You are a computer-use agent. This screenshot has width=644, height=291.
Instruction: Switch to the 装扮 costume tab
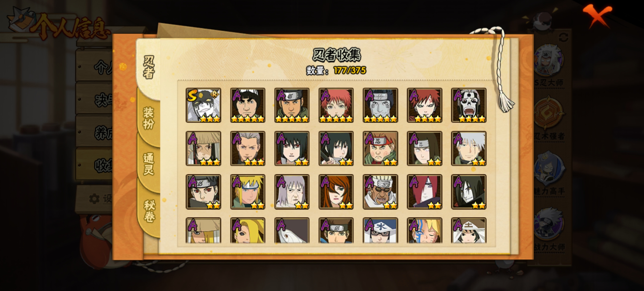[149, 118]
